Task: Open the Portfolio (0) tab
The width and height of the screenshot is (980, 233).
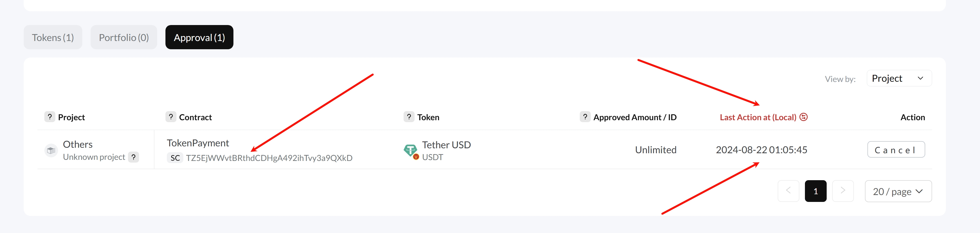Action: pyautogui.click(x=124, y=37)
